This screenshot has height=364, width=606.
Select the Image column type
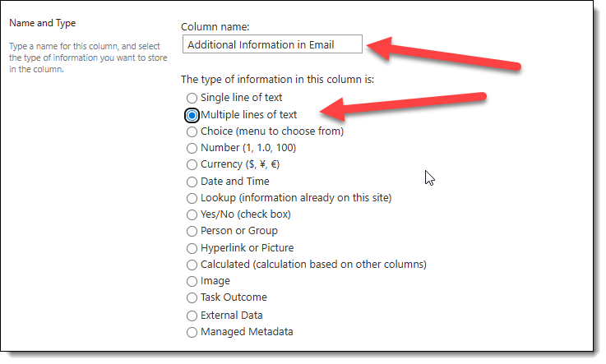(192, 281)
